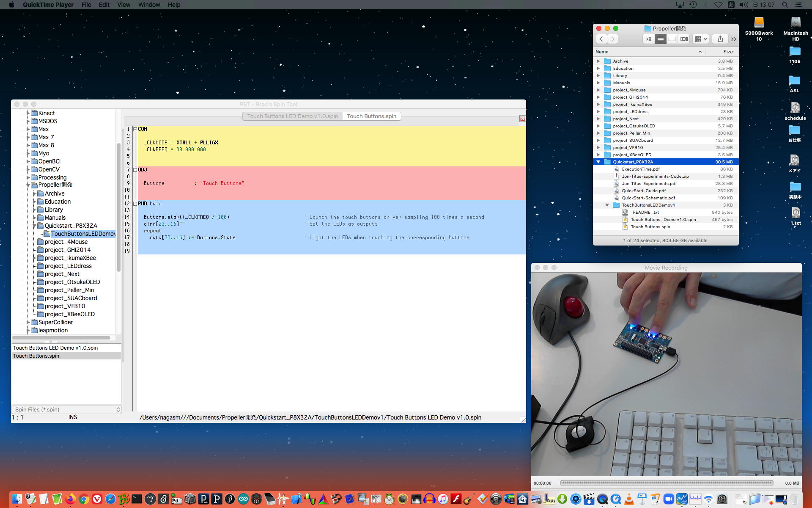
Task: Sort Finder list by Size column
Action: click(x=727, y=52)
